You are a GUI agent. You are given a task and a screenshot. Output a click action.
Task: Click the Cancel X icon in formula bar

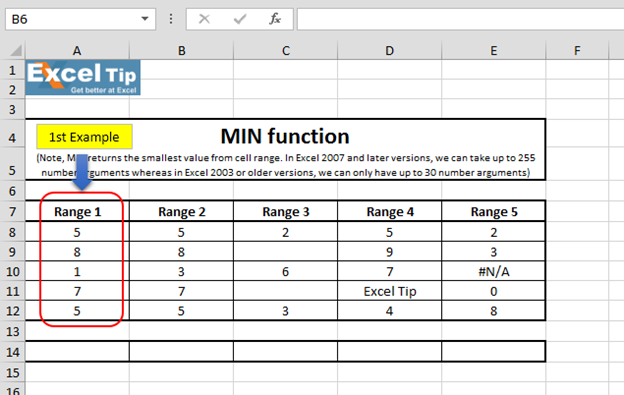click(204, 19)
